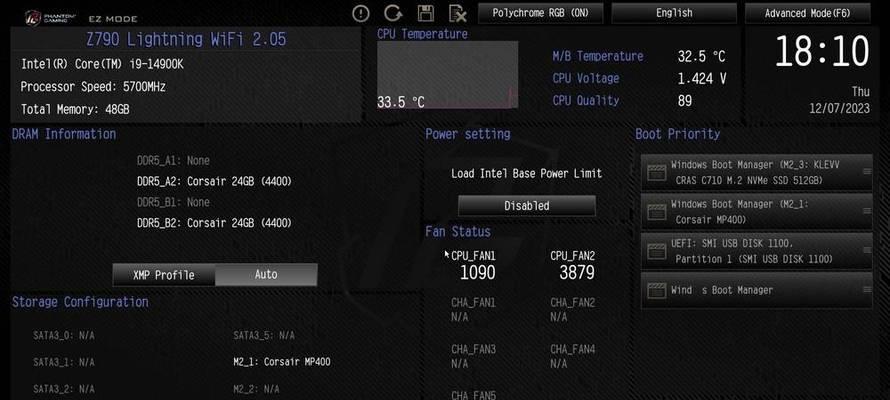
Task: Click the M2_1: Corsair MP400 storage entry
Action: 282,362
